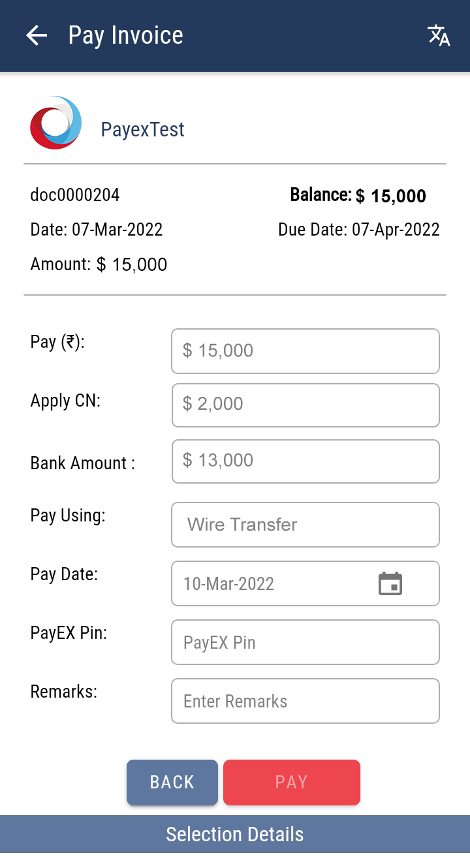Viewport: 470px width, 868px height.
Task: Open the Pay Date calendar icon
Action: pyautogui.click(x=390, y=583)
